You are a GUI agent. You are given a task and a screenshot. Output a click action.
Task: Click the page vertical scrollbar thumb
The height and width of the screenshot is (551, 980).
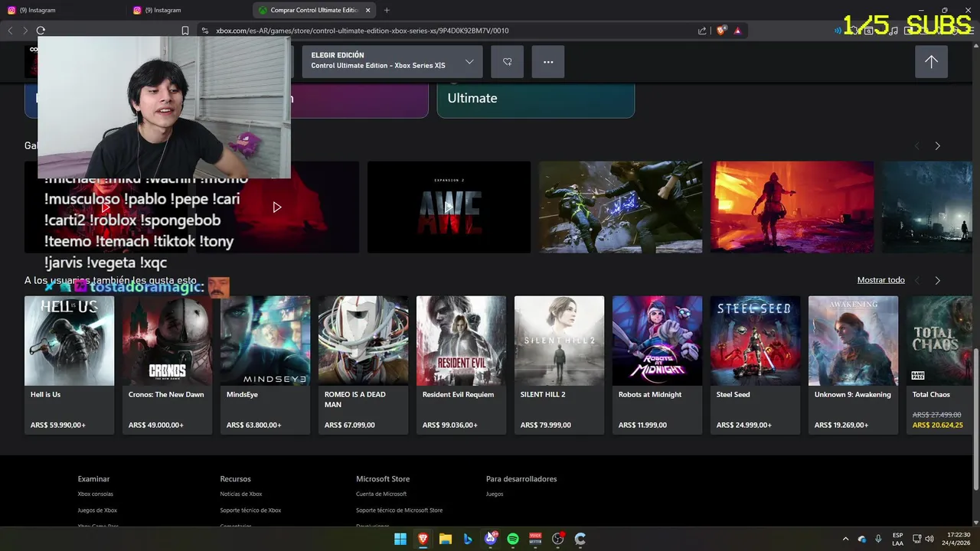[x=975, y=419]
